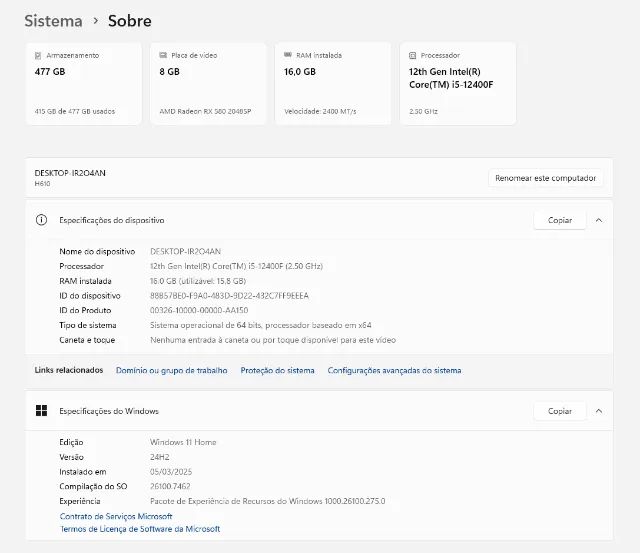Open Configurações avançadas do sistema link
The height and width of the screenshot is (553, 640).
pos(394,370)
